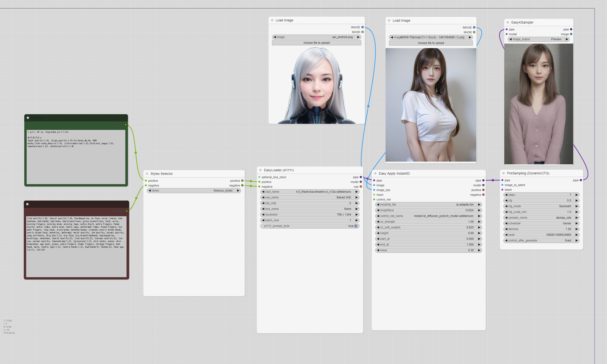Click the IMAGE output port of aoi_android Load Image
Screen dimensions: 607x364
pos(362,27)
